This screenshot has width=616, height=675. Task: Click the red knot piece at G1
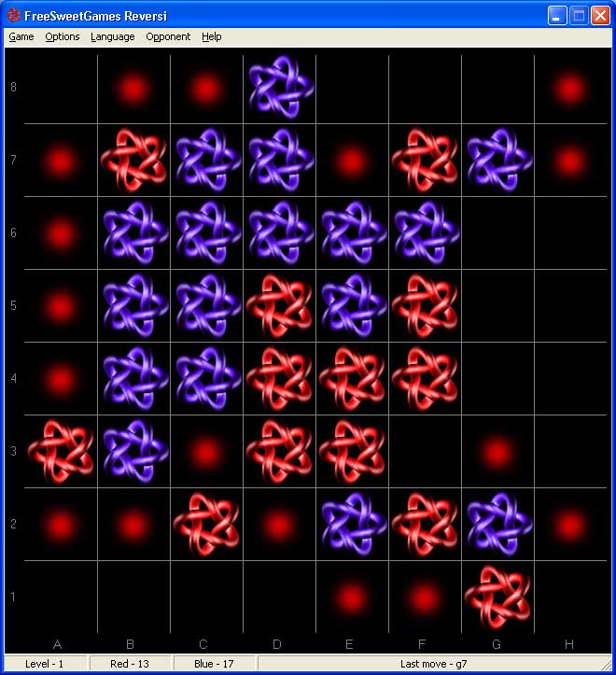(497, 597)
